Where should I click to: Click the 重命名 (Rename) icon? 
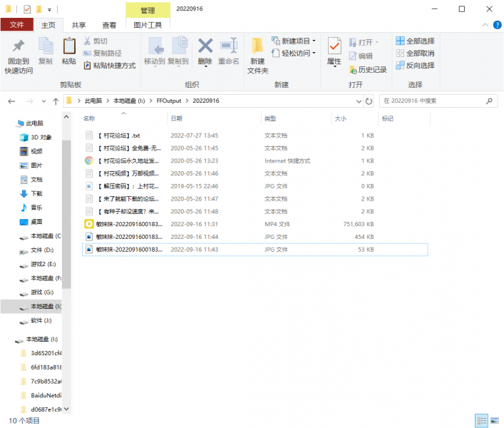228,47
